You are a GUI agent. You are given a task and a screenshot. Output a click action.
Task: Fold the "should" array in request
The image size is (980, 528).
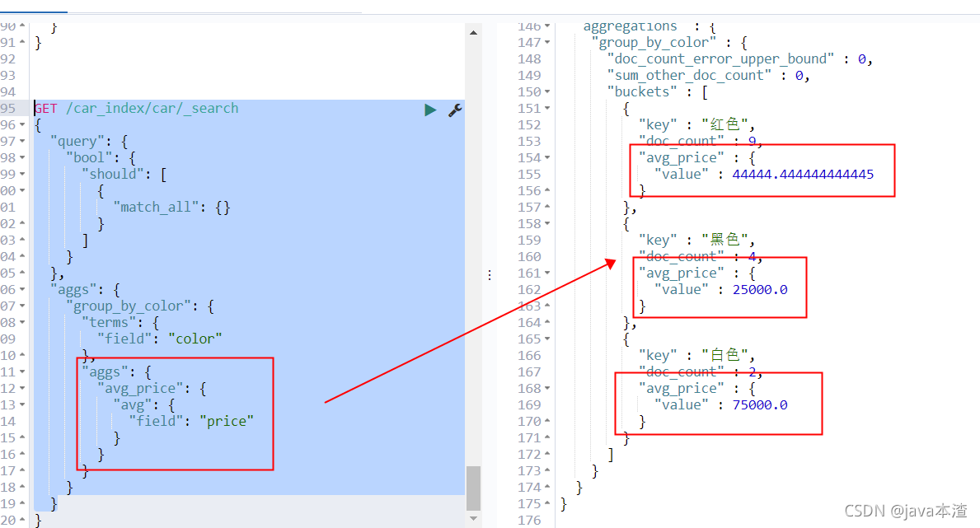(22, 174)
